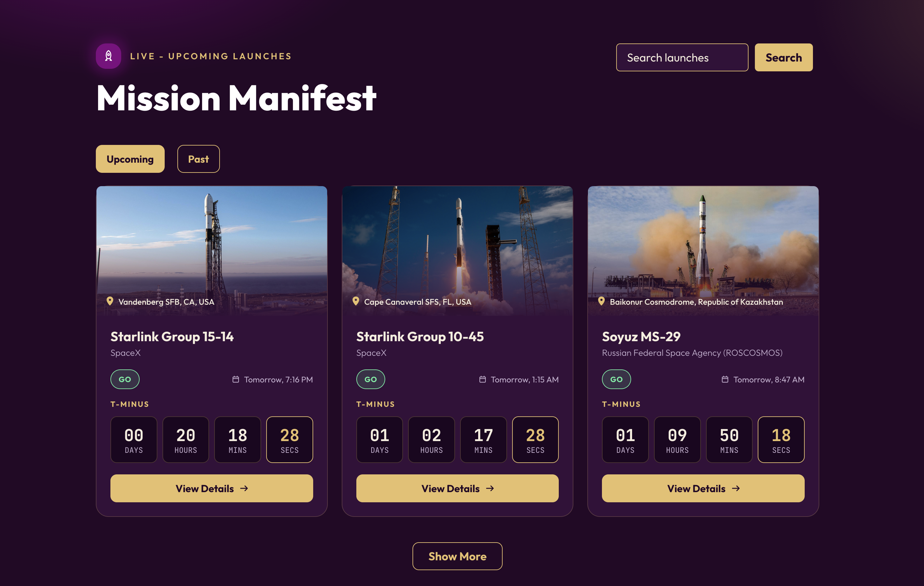Open View Details for Starlink Group 10-45
924x586 pixels.
(457, 489)
